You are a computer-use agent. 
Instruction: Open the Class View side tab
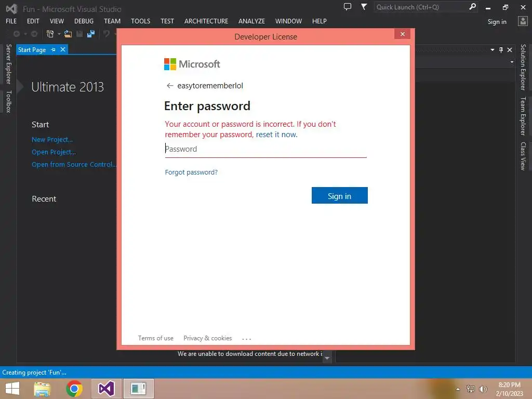(x=523, y=156)
